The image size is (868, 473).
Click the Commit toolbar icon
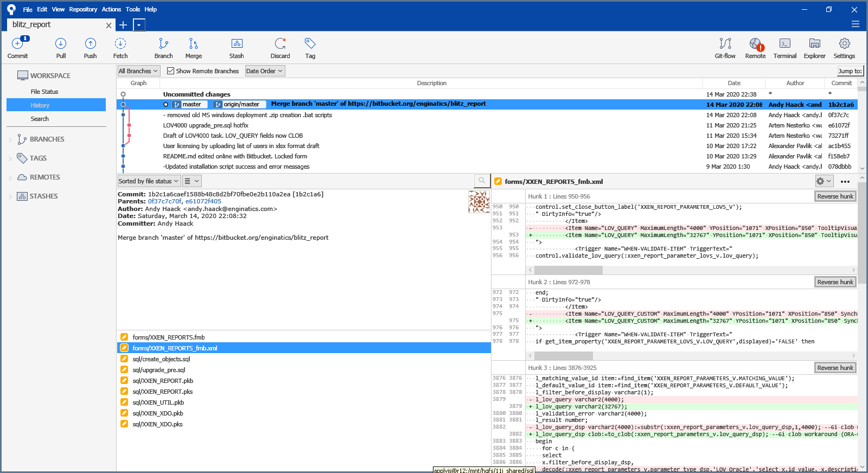click(x=17, y=47)
